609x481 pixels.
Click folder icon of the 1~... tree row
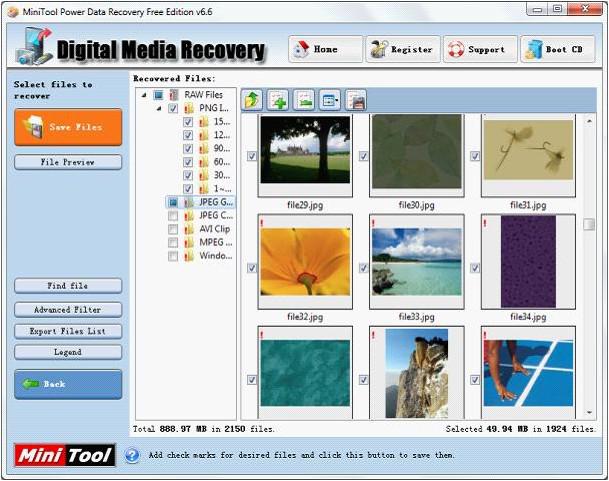204,189
